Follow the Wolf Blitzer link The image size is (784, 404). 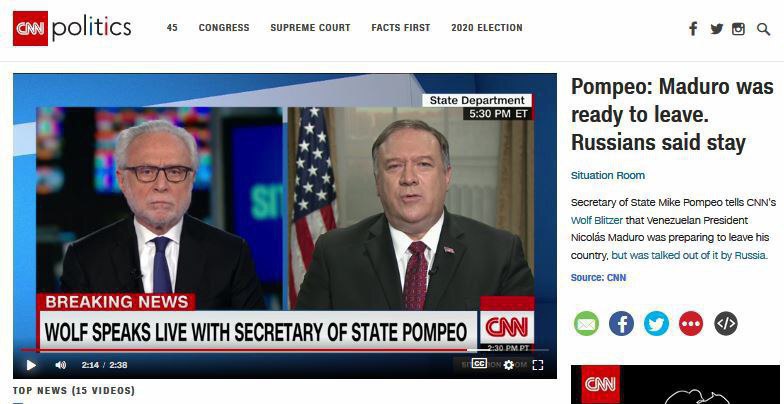click(596, 220)
